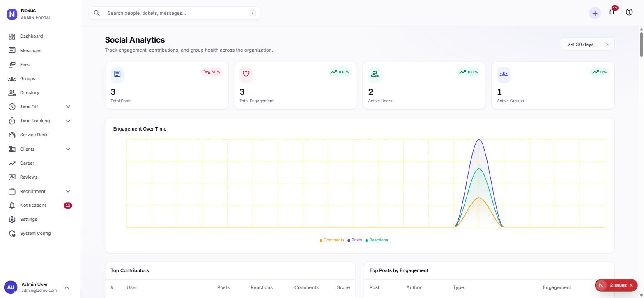Toggle Comments series in chart legend
This screenshot has height=298, width=644.
[332, 240]
